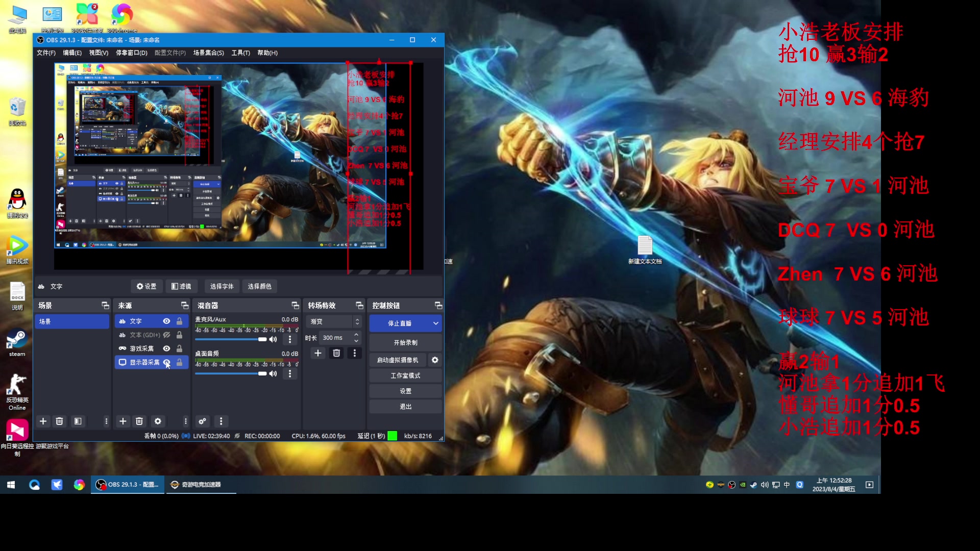Open Steam desktop shortcut
This screenshot has height=551, width=980.
tap(17, 343)
